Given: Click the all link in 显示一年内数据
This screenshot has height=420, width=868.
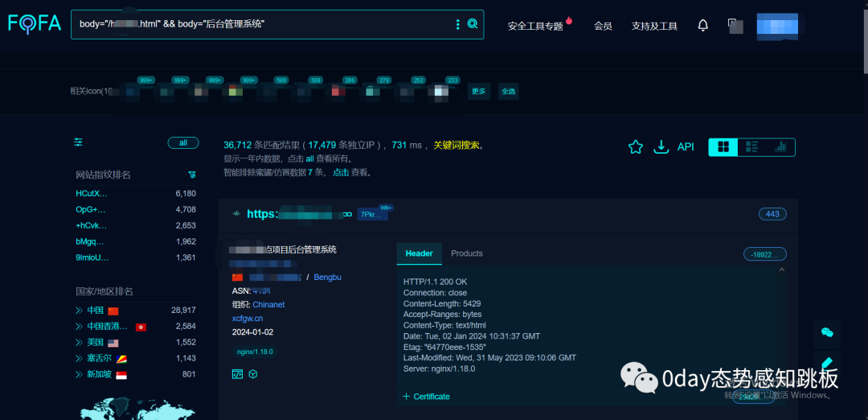Looking at the screenshot, I should [x=310, y=159].
